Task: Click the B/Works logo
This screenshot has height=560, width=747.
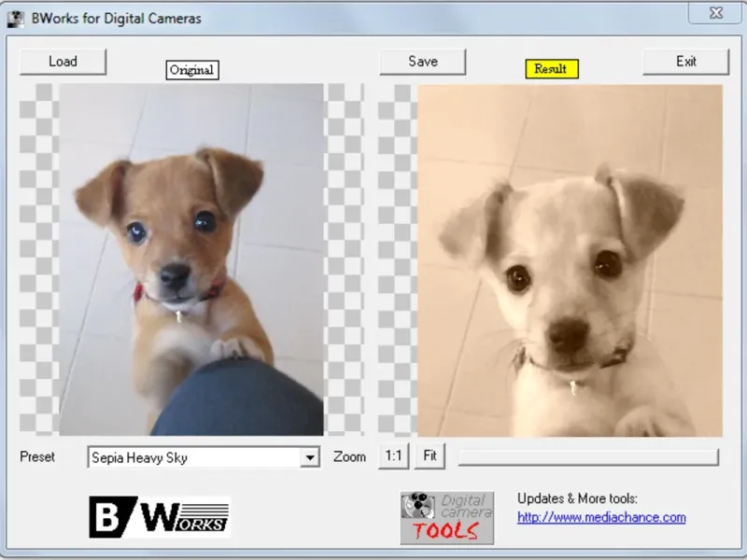Action: click(x=160, y=517)
